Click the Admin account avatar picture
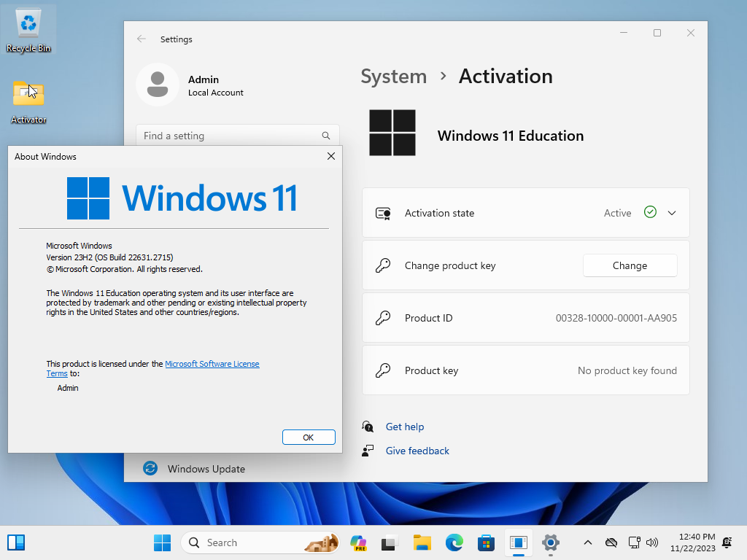The height and width of the screenshot is (560, 747). pos(158,85)
